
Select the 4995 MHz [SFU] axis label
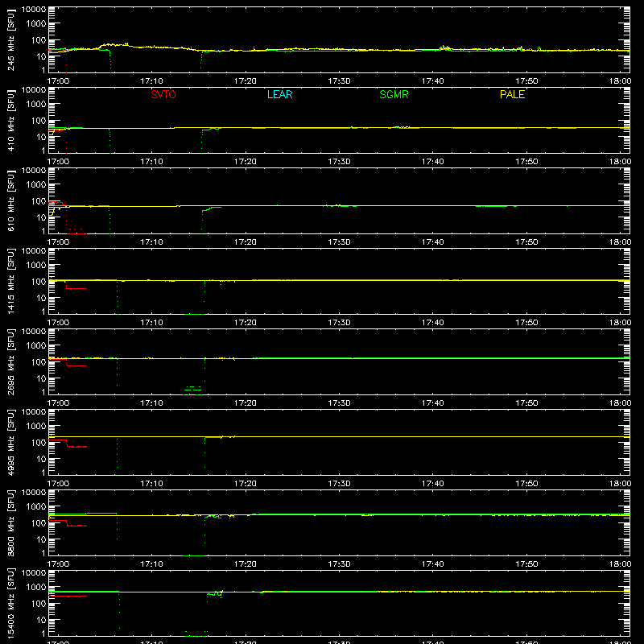tap(11, 443)
